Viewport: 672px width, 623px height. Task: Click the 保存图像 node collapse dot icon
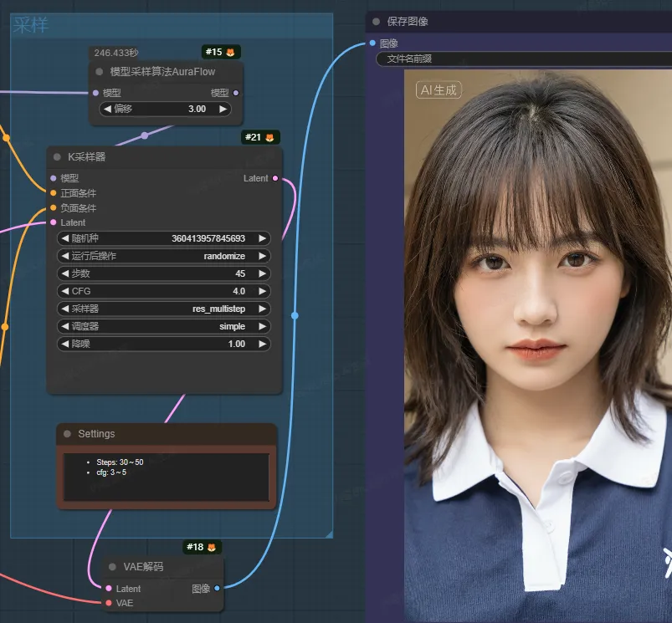(376, 22)
